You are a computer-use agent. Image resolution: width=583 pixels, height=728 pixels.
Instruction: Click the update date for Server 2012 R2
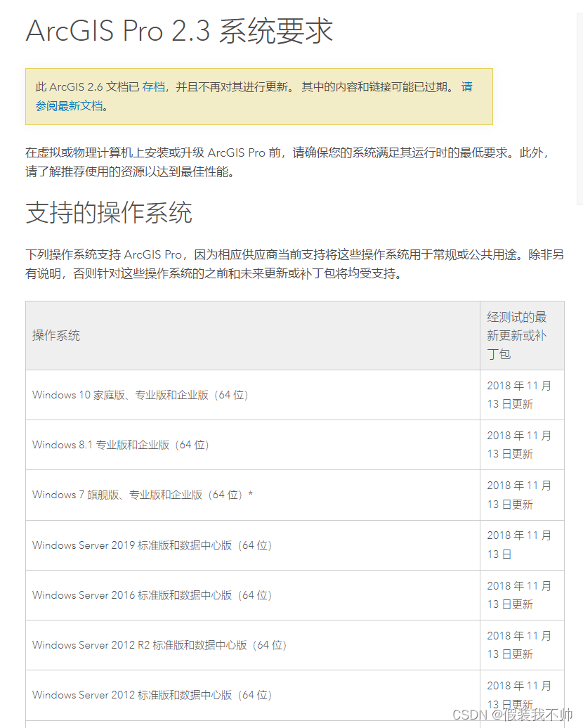pyautogui.click(x=519, y=645)
